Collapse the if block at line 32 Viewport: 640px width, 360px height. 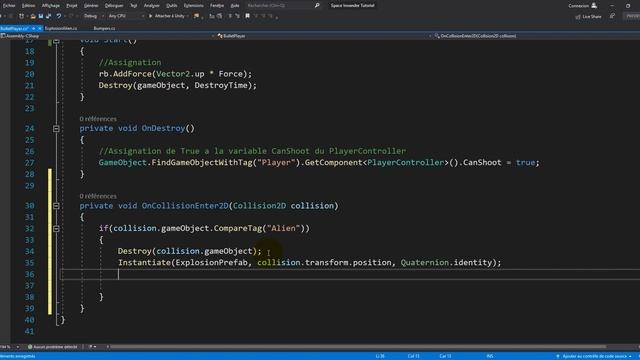[x=56, y=229]
